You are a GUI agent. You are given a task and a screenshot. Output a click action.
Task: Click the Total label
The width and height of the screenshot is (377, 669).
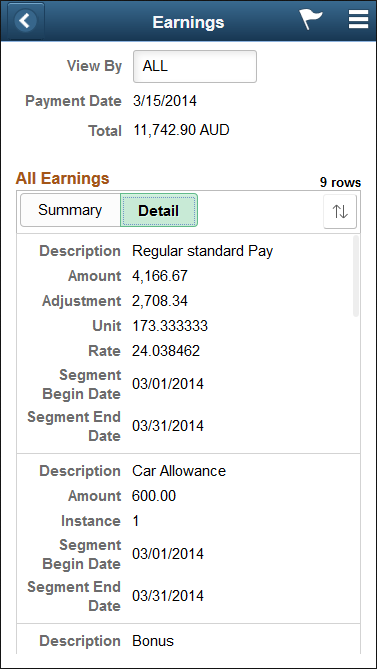(x=104, y=130)
